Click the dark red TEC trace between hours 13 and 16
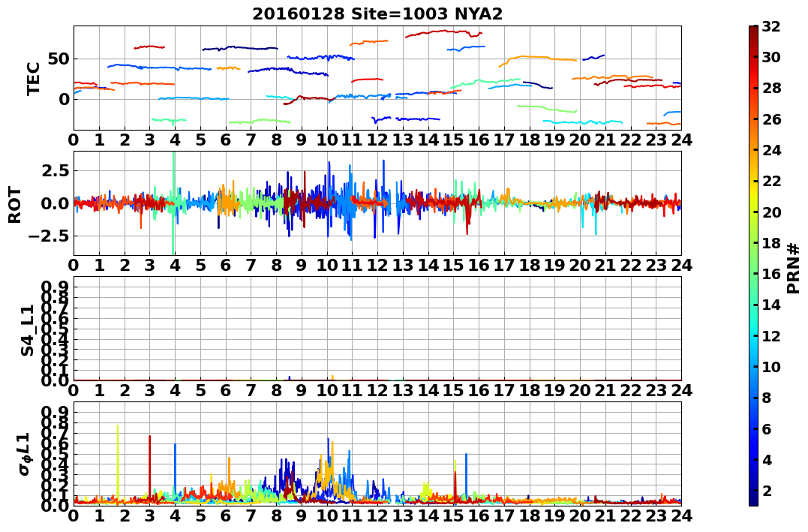The width and height of the screenshot is (808, 532). tap(443, 32)
